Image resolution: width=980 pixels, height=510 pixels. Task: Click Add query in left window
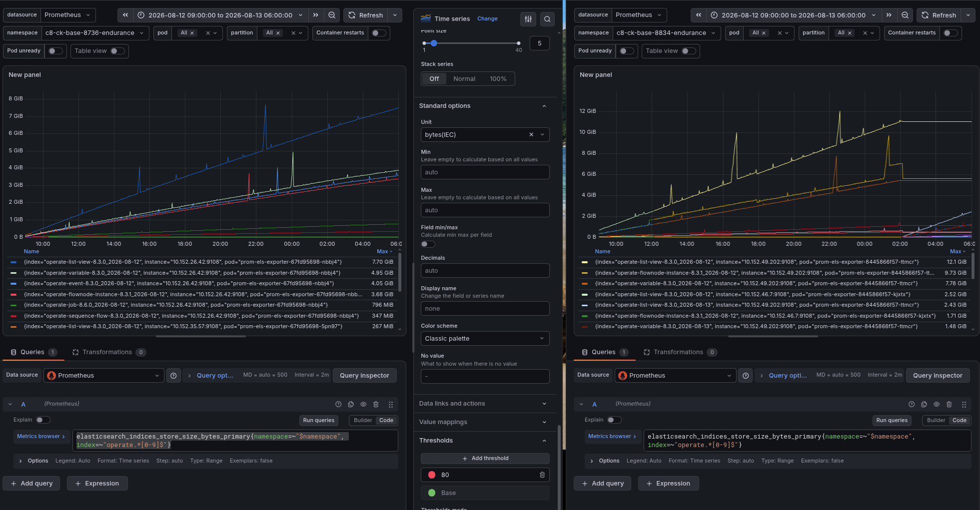pos(31,484)
